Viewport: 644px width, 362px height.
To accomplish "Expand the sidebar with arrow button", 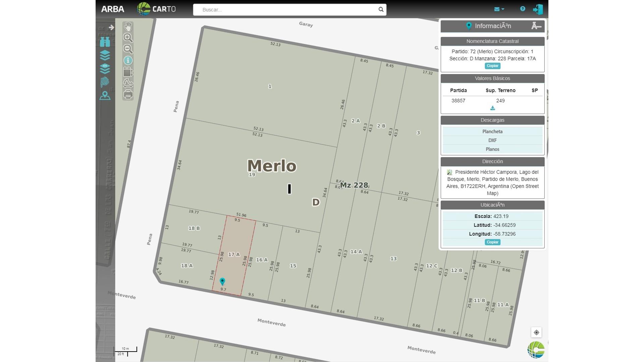I will (111, 27).
